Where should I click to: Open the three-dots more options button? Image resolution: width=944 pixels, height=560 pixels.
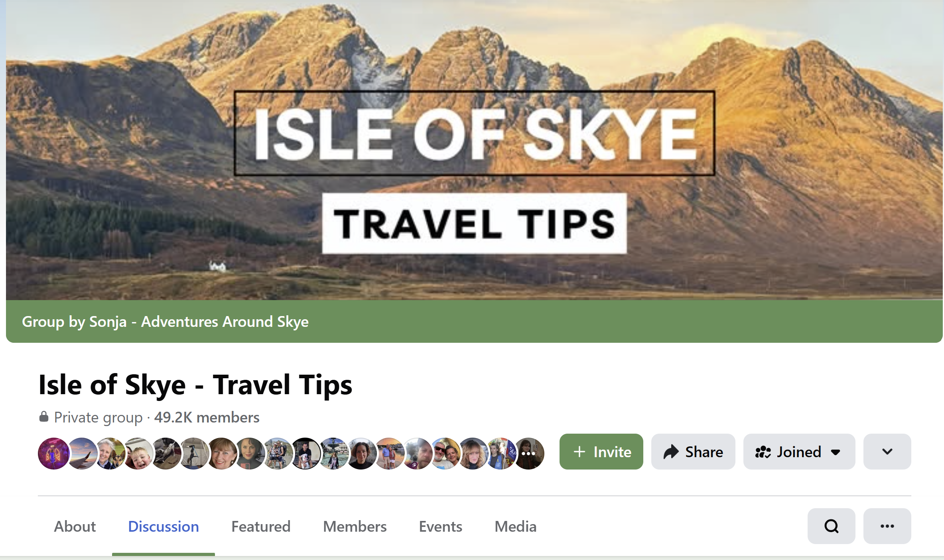coord(887,526)
